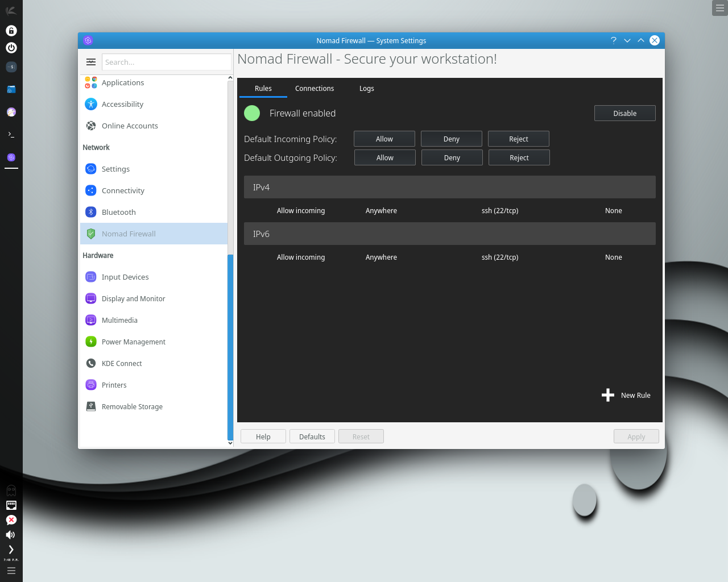Open Display and Monitor settings
This screenshot has width=728, height=582.
click(154, 298)
